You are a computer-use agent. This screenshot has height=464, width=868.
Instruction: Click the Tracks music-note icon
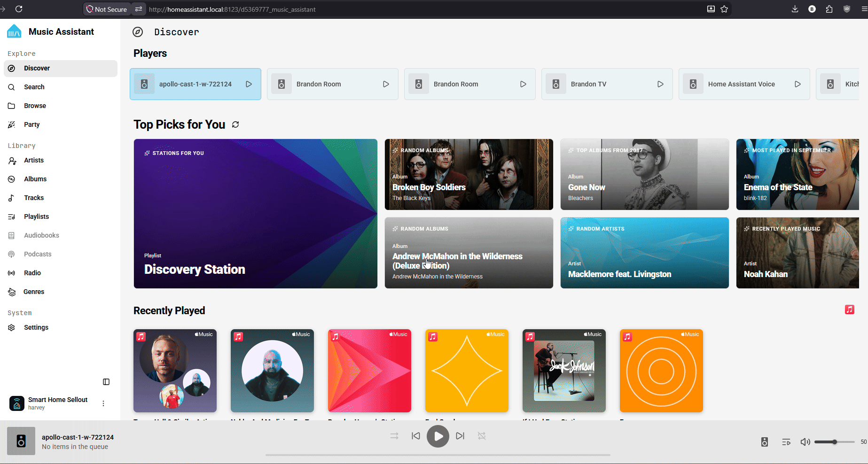coord(12,198)
